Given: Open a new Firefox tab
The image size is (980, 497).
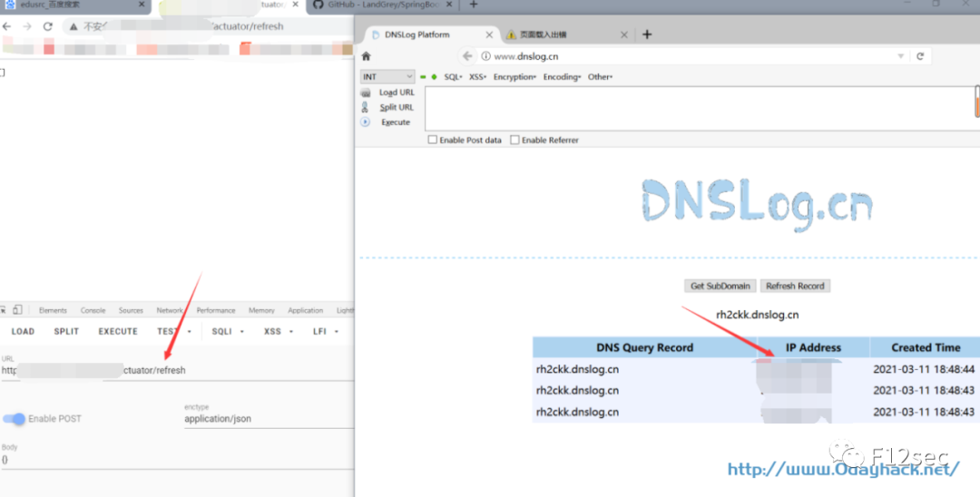Looking at the screenshot, I should pyautogui.click(x=647, y=34).
